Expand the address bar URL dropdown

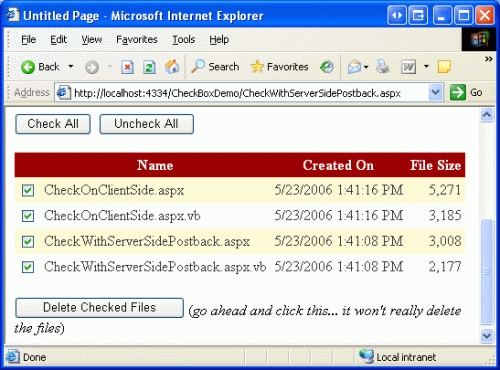[x=435, y=92]
